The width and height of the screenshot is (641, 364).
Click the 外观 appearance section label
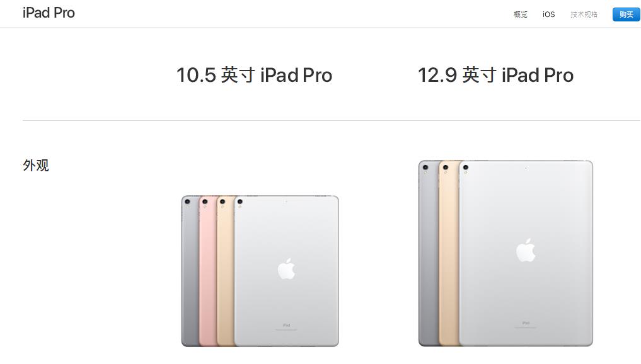(x=36, y=166)
